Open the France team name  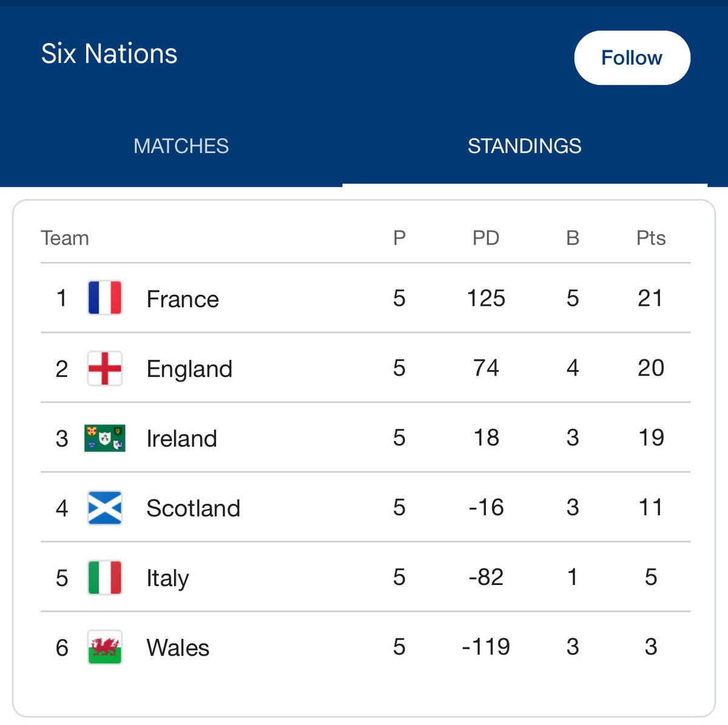click(x=183, y=299)
